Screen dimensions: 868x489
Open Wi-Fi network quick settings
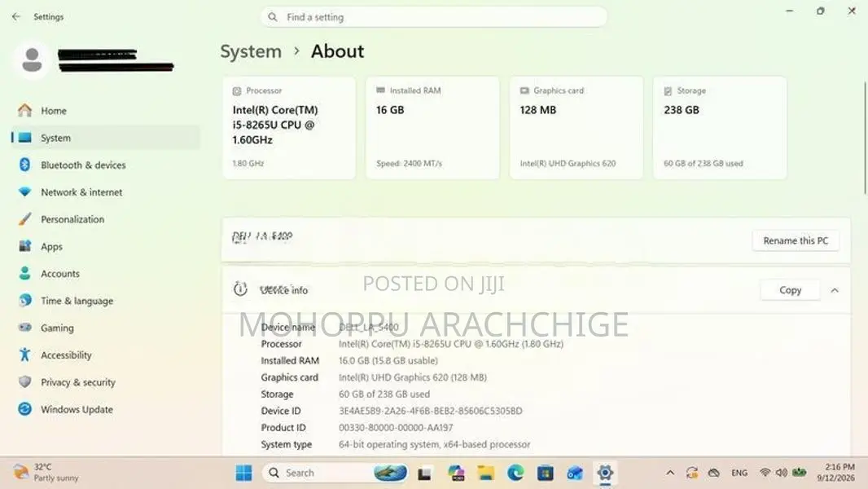point(765,473)
